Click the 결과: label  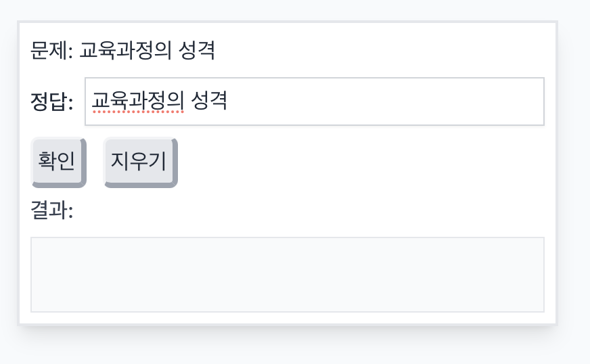[x=52, y=210]
